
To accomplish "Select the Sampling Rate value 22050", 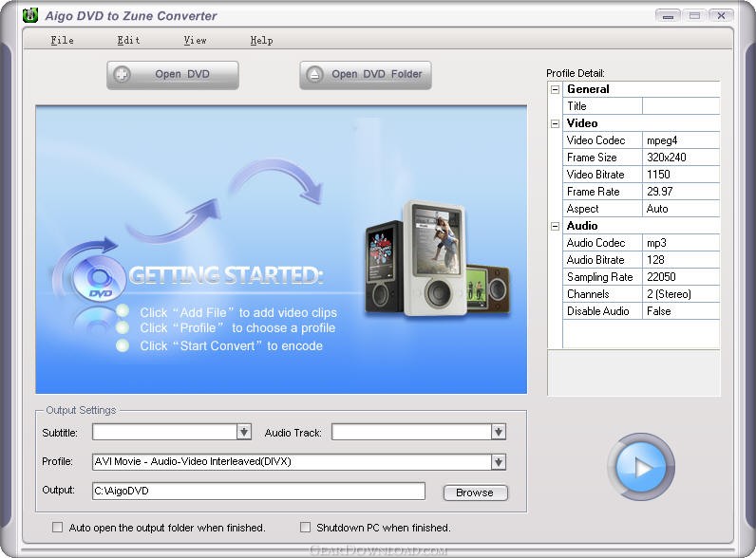I will point(681,277).
